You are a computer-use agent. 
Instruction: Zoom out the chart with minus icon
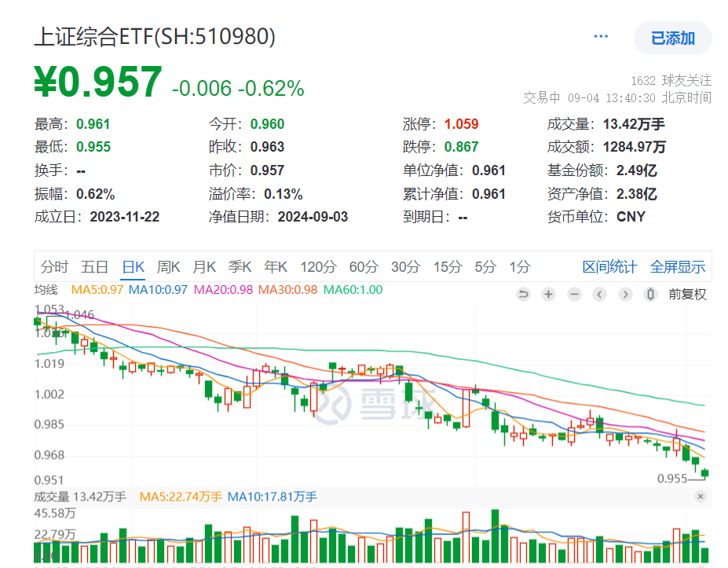(x=574, y=294)
